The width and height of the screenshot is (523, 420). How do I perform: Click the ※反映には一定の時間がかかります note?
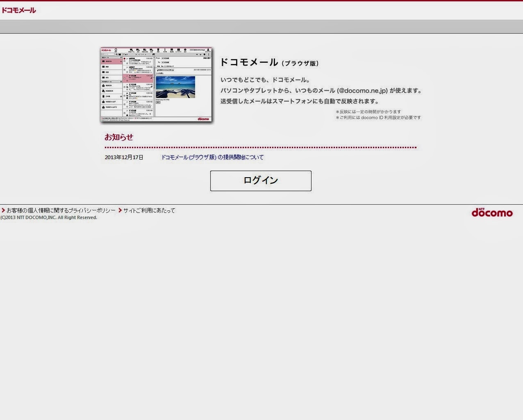point(368,112)
